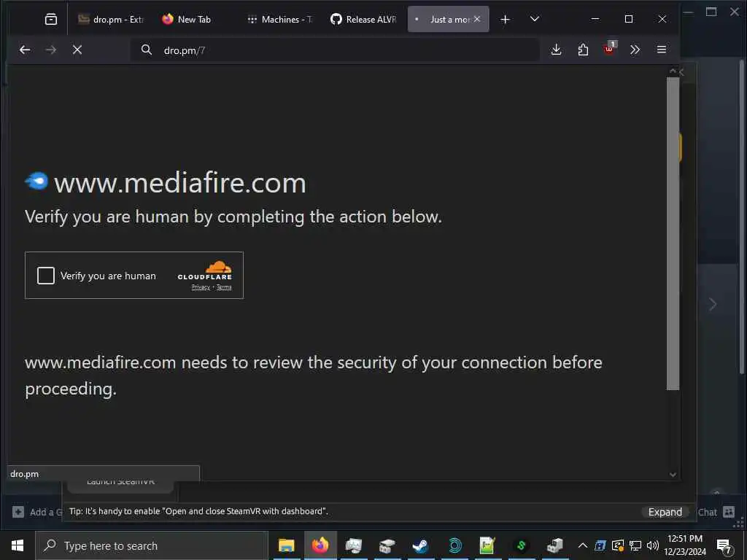Open the Cloudflare Privacy link
Screen dimensions: 747x560
click(x=201, y=287)
